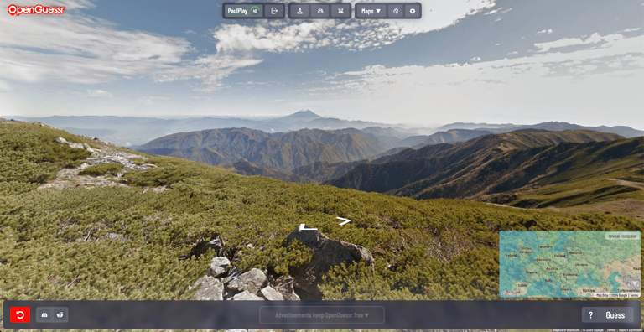Click the right-pointing street view navigation arrow
Image resolution: width=644 pixels, height=332 pixels.
click(x=343, y=221)
